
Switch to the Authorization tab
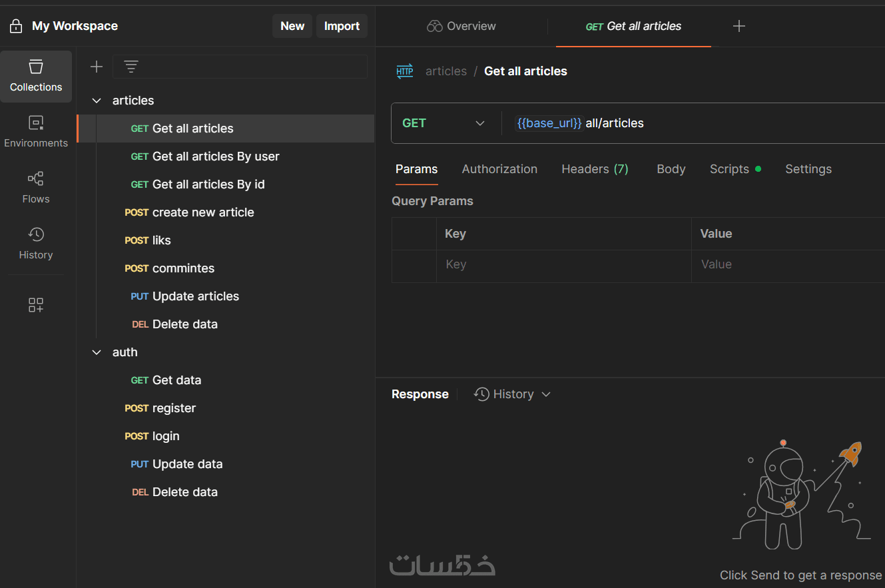click(499, 169)
